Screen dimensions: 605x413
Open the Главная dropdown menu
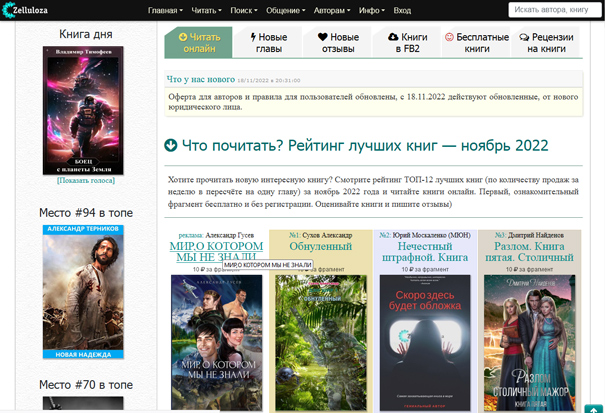165,10
